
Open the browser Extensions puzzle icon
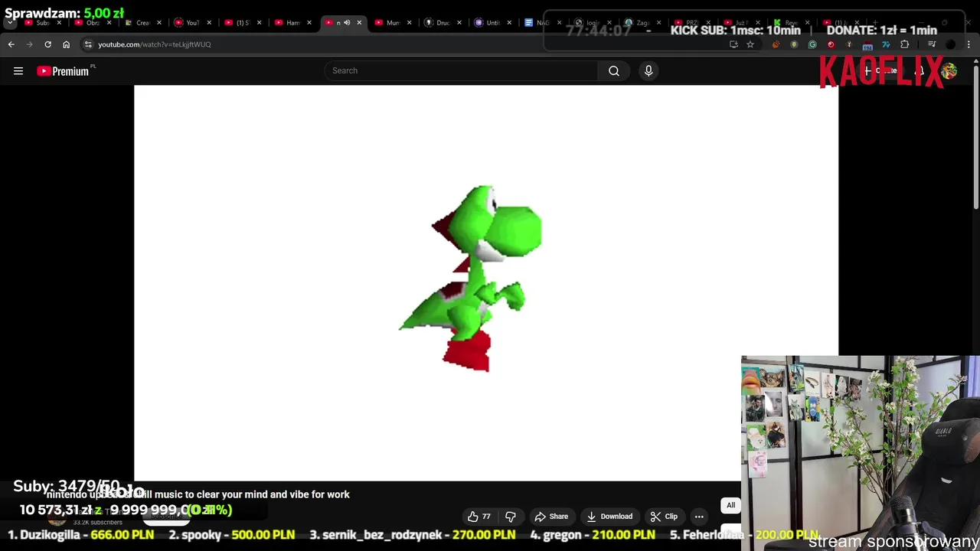click(x=904, y=44)
